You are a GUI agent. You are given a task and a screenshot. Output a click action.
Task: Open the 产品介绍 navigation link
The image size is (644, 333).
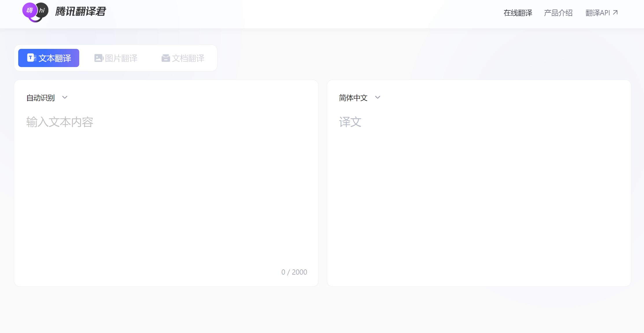click(x=558, y=12)
